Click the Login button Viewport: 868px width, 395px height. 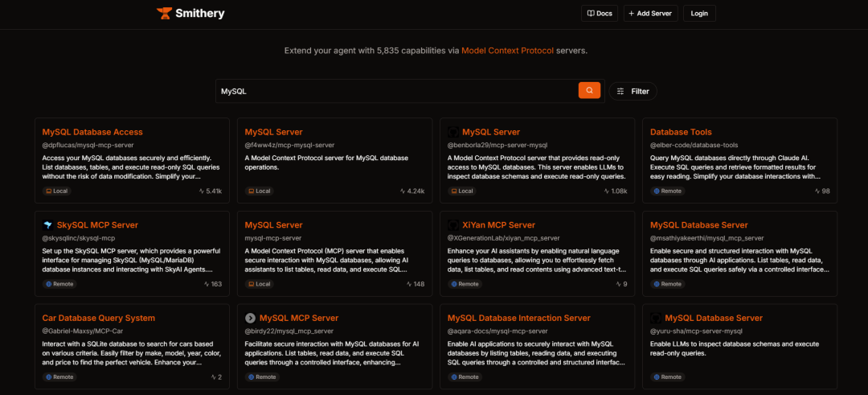coord(699,14)
